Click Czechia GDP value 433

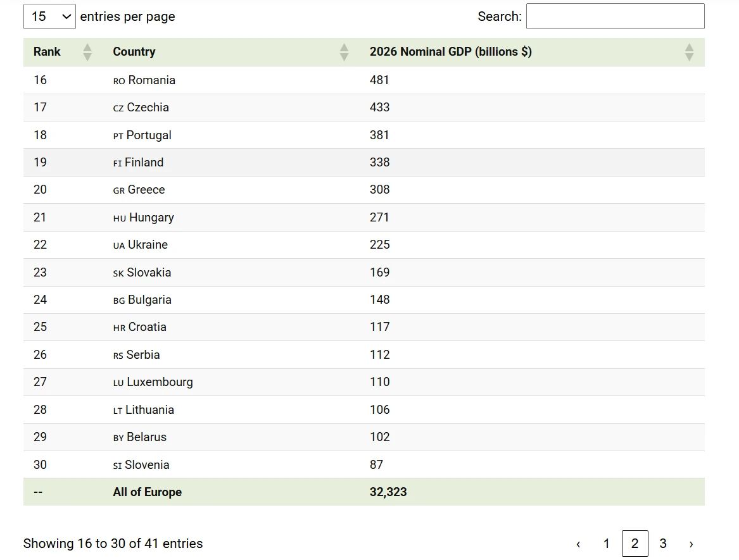click(x=379, y=108)
